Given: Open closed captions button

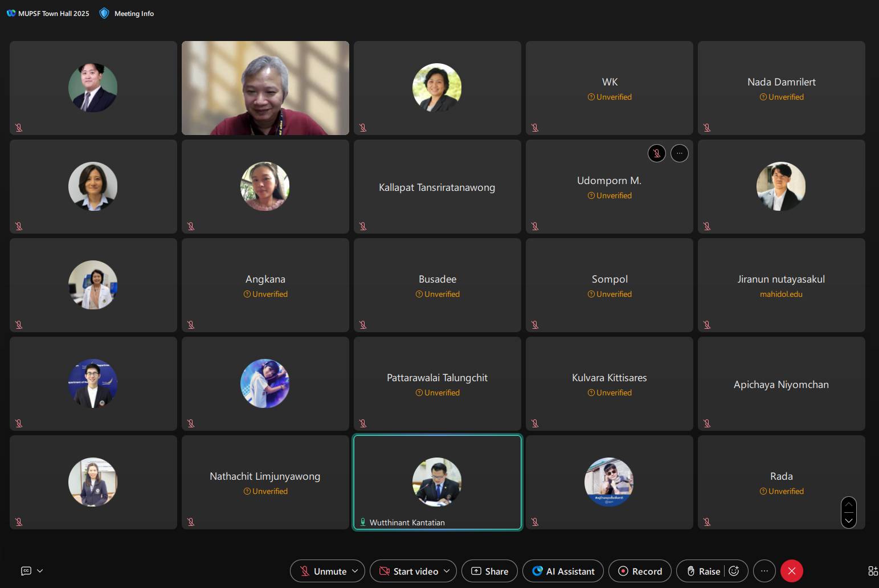Looking at the screenshot, I should 26,570.
